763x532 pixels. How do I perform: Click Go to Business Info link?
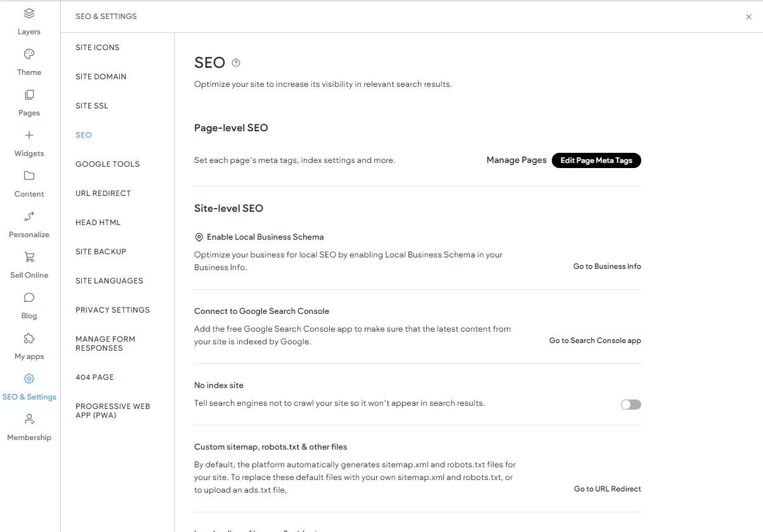coord(606,266)
